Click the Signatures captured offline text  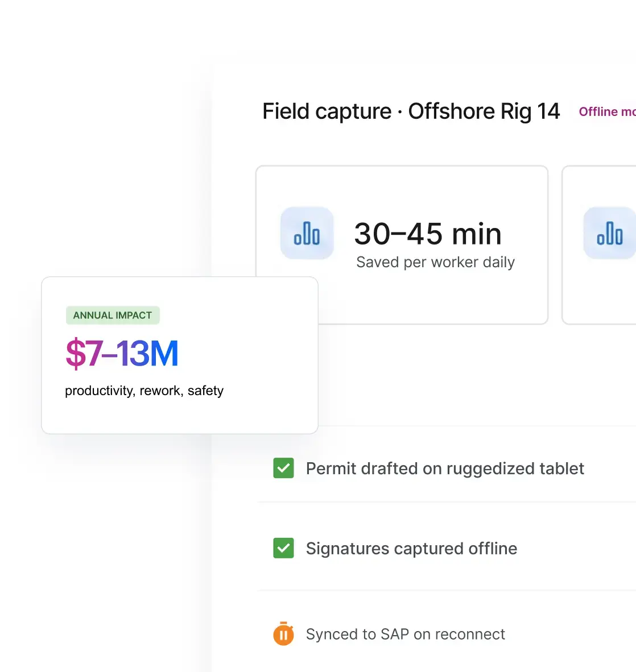411,549
